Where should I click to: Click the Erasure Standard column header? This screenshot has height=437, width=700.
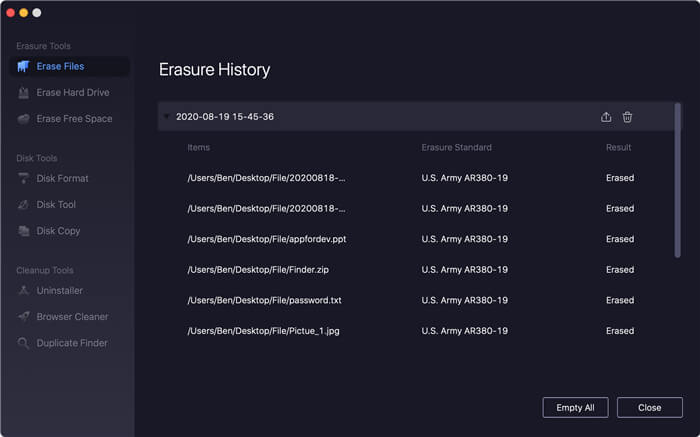456,147
